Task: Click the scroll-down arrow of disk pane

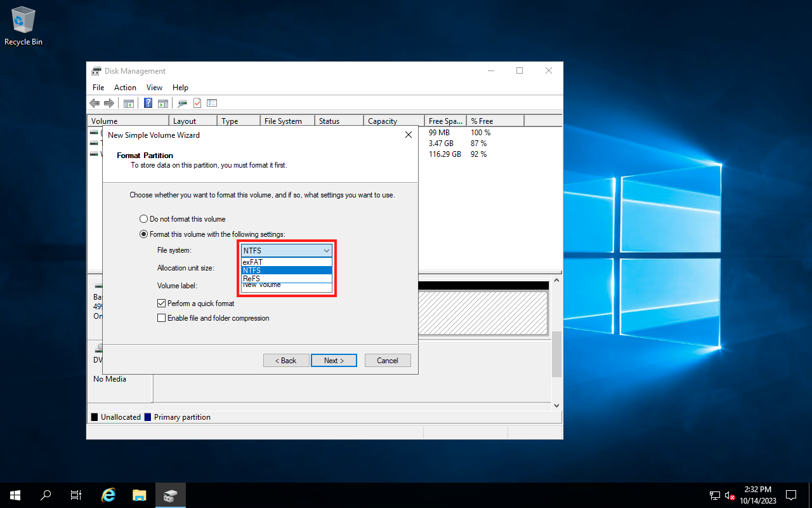Action: (x=556, y=405)
